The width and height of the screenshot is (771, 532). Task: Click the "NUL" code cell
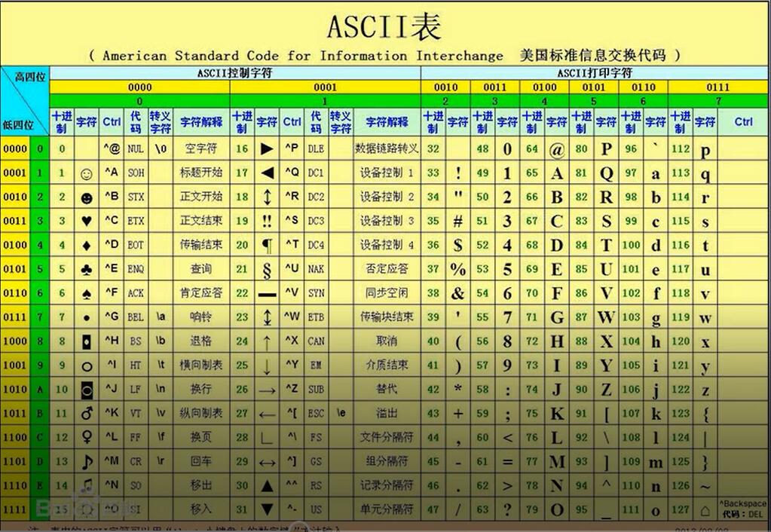point(136,148)
